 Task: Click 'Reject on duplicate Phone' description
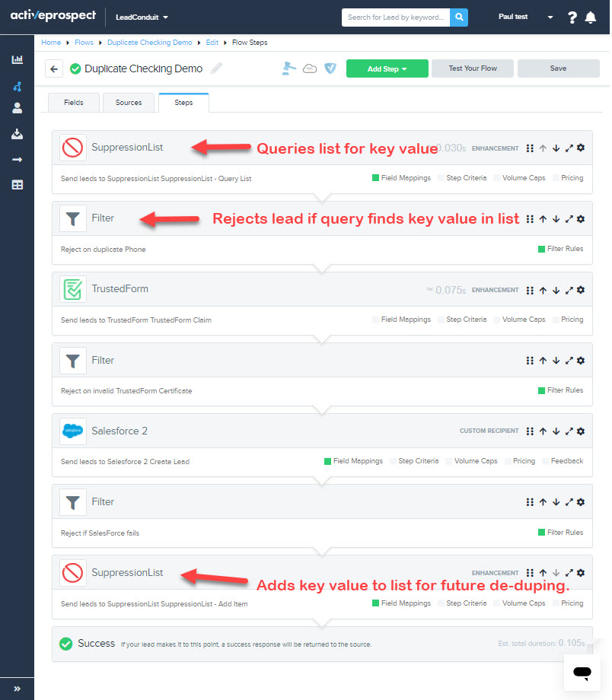(x=104, y=250)
